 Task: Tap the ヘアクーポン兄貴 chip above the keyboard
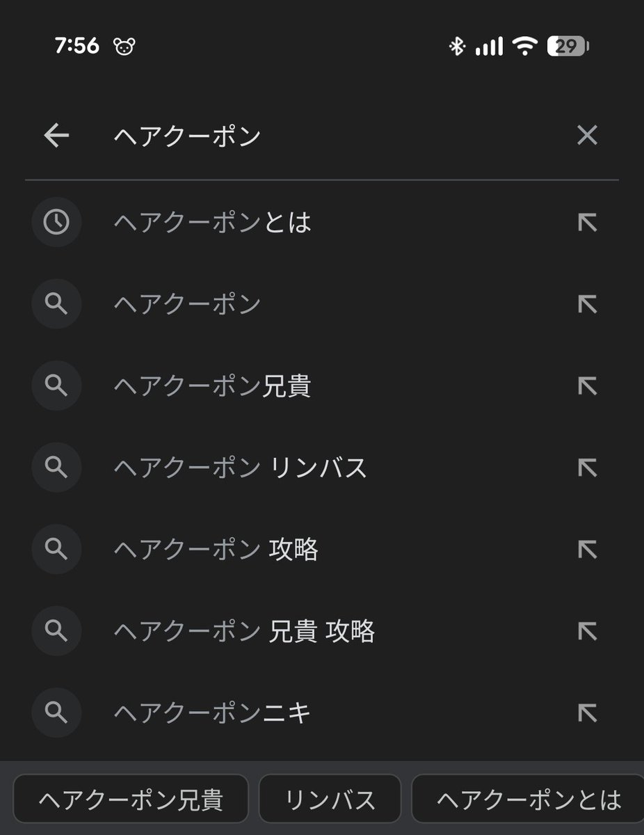[x=131, y=799]
